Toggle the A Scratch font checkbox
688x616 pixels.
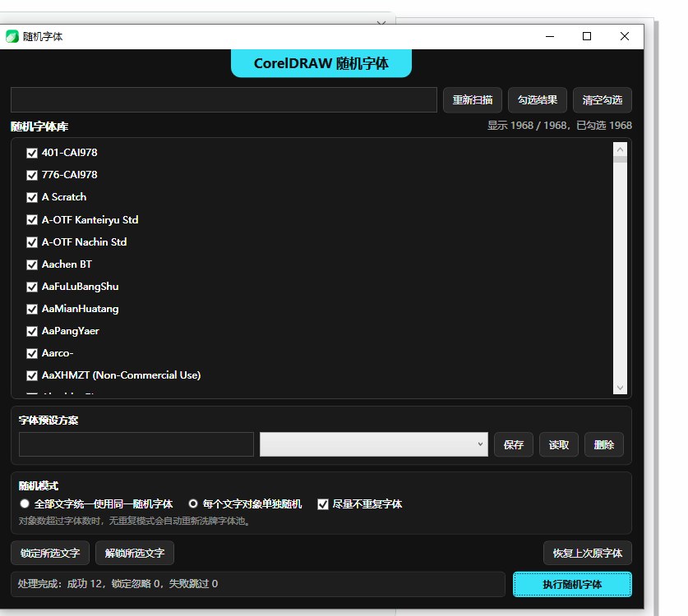(32, 197)
